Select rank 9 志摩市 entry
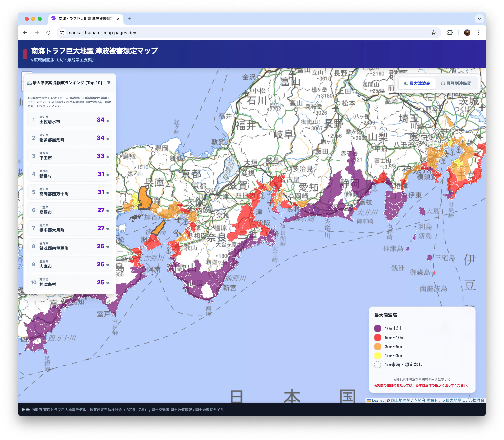The image size is (504, 440). [70, 264]
